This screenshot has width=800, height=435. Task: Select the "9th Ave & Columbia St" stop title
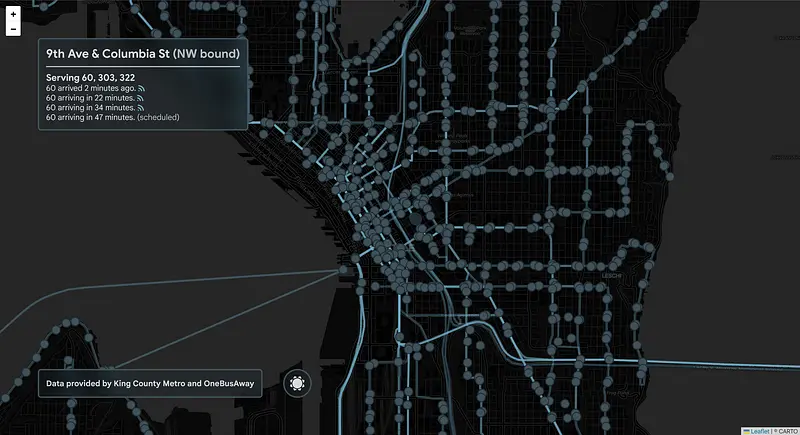[108, 53]
